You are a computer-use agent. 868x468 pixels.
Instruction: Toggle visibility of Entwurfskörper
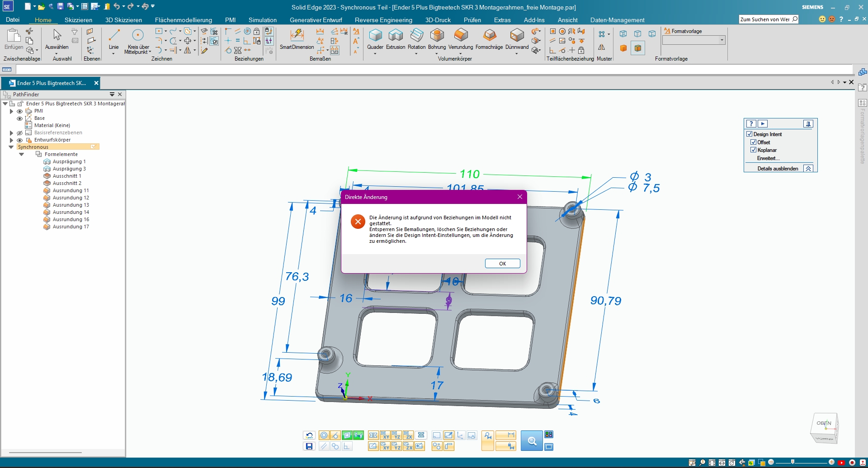(19, 140)
